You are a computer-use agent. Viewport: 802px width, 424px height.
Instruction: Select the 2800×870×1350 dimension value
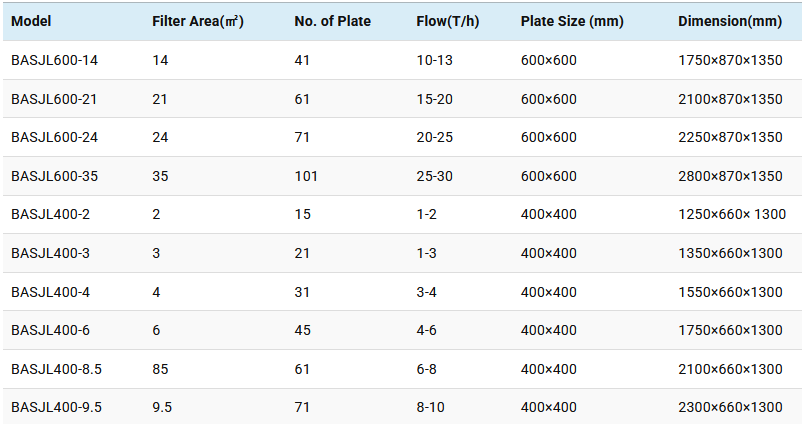tap(730, 176)
